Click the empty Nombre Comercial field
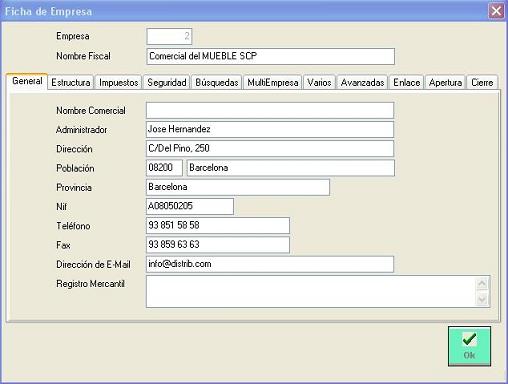The height and width of the screenshot is (384, 508). pyautogui.click(x=270, y=110)
